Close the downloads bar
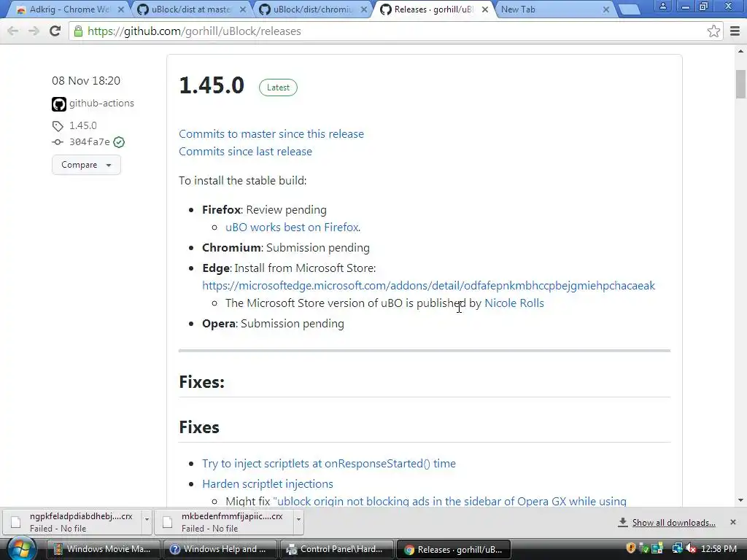This screenshot has width=747, height=560. point(732,522)
